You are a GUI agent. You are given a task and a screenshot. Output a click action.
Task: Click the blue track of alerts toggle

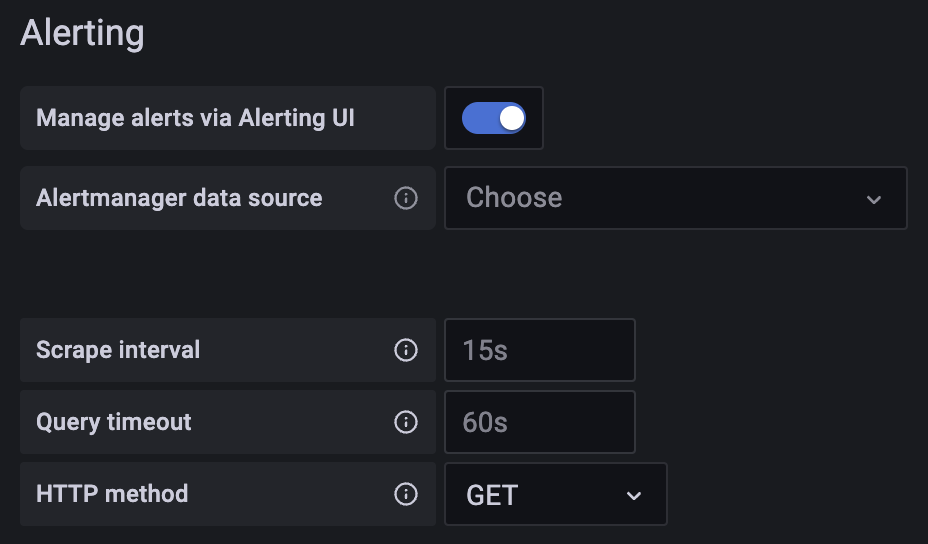tap(478, 118)
